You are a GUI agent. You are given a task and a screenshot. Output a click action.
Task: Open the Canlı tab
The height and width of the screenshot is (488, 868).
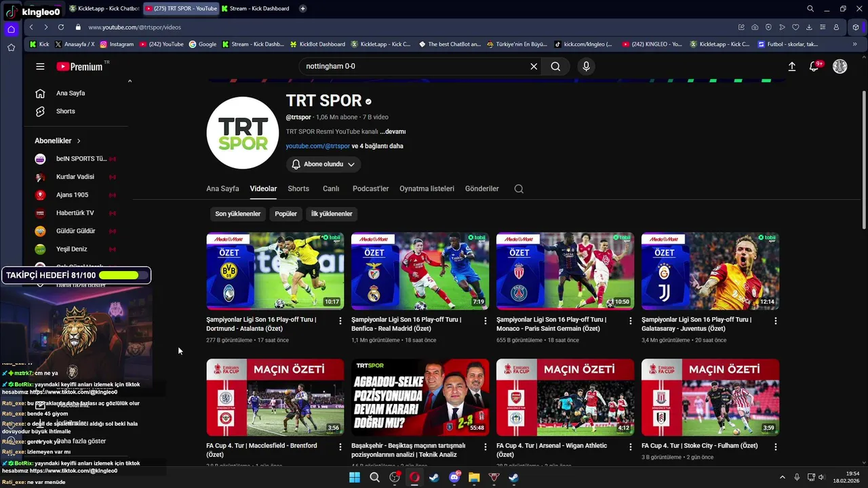(x=331, y=188)
